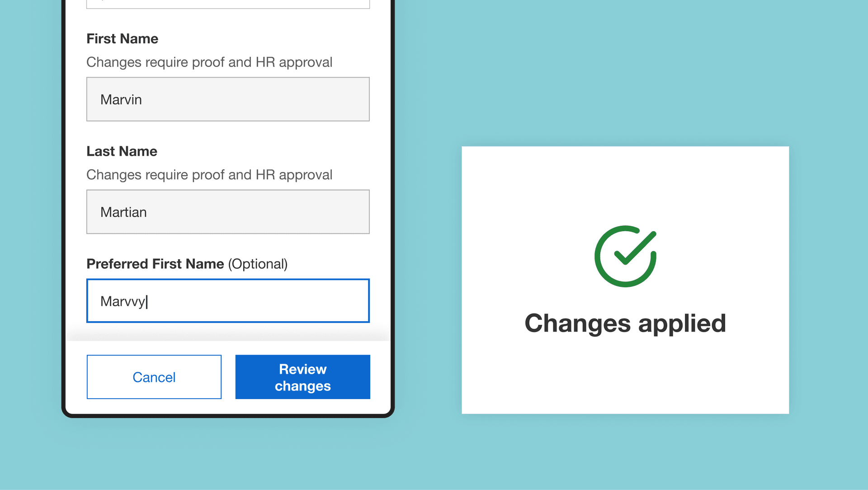868x490 pixels.
Task: Click the word Marvin in the disabled field
Action: coord(121,100)
